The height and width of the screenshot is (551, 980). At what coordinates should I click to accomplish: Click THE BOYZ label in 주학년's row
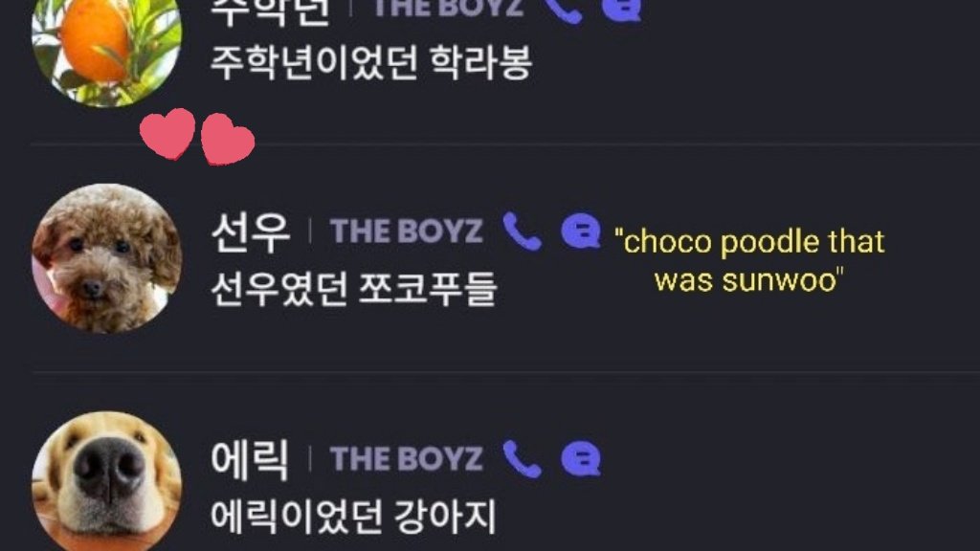click(448, 8)
